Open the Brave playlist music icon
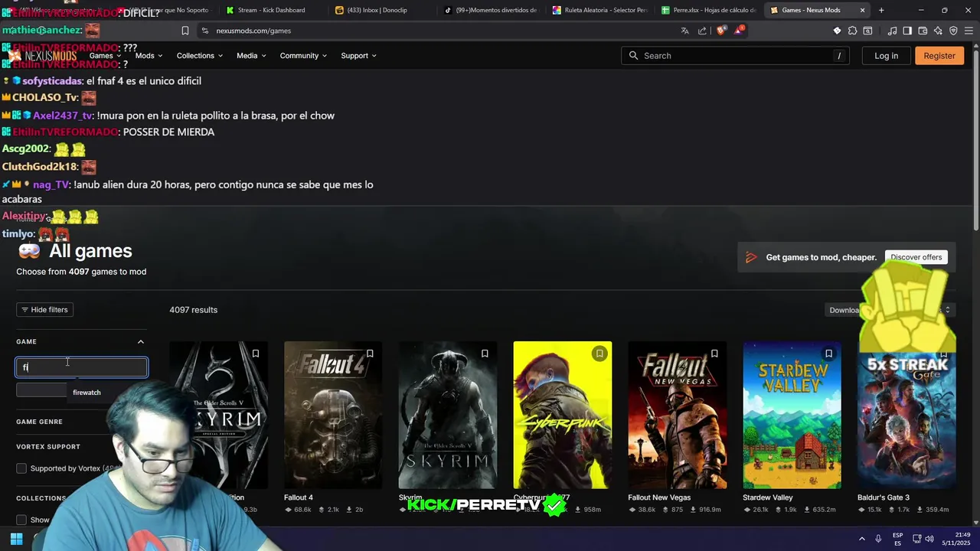This screenshot has width=980, height=551. 892,31
